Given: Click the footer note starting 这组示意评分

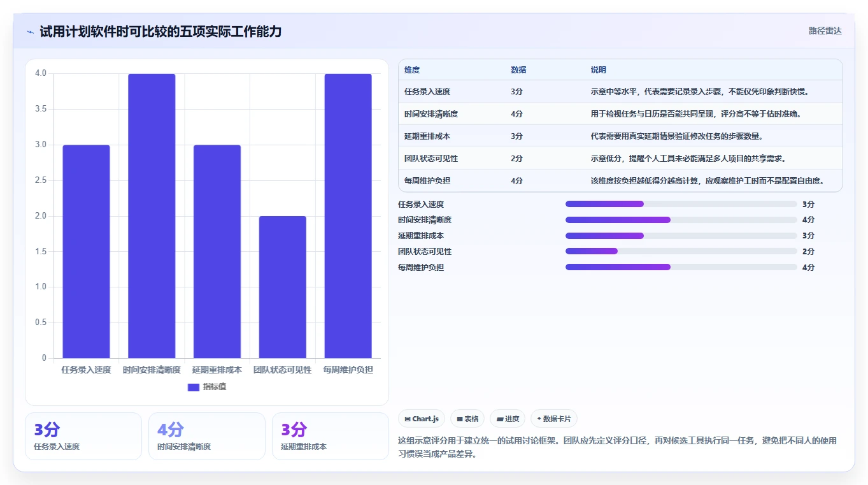Looking at the screenshot, I should click(x=618, y=447).
